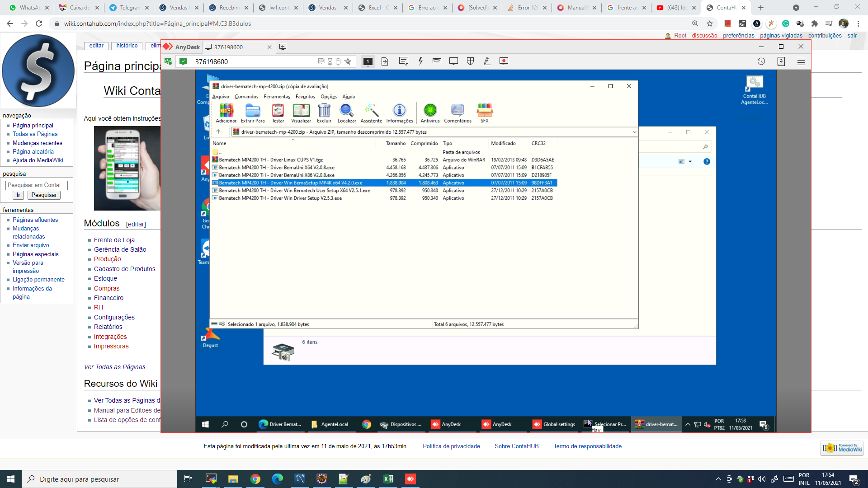Select Driver Linux CUPS V1.tgz file row
Viewport: 868px width, 488px height.
(x=384, y=160)
